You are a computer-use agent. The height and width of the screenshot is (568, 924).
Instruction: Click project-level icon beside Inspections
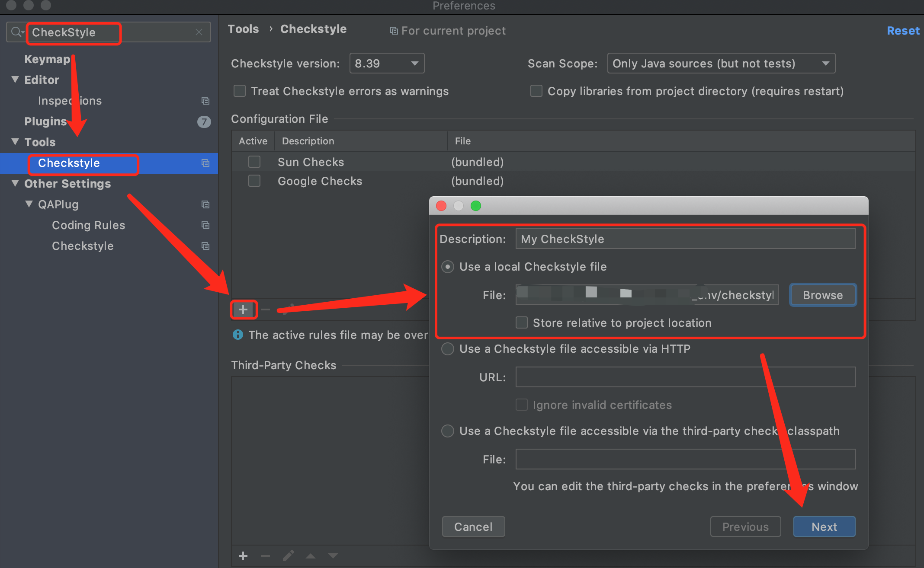[205, 101]
